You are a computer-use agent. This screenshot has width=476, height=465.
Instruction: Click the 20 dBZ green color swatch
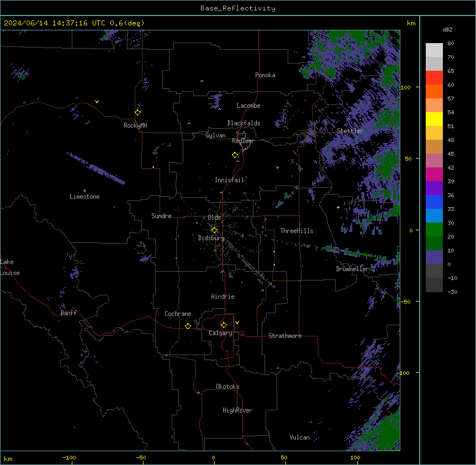pos(434,244)
